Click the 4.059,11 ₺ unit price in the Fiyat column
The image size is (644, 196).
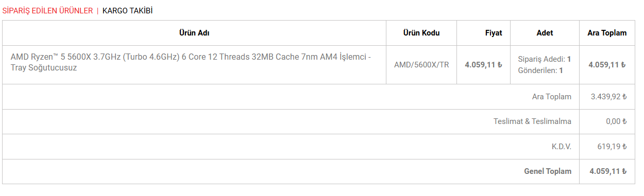(x=483, y=65)
